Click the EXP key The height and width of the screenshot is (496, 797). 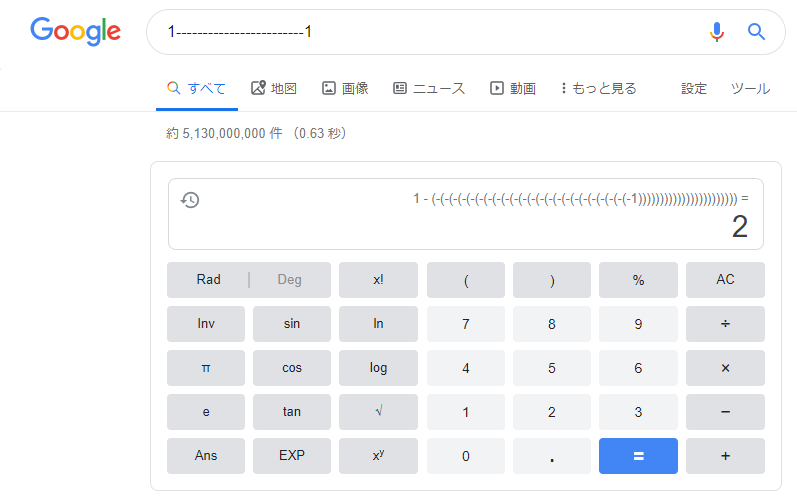pos(292,456)
